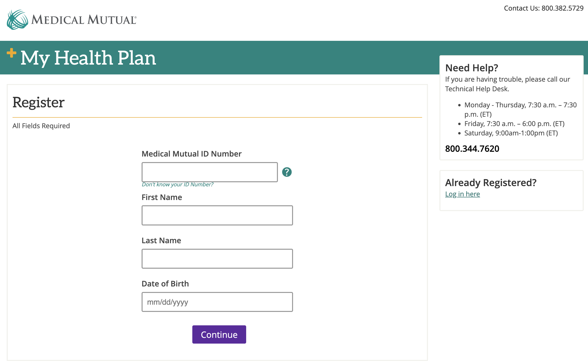The height and width of the screenshot is (364, 588).
Task: Follow the "Log in here" link
Action: 463,194
